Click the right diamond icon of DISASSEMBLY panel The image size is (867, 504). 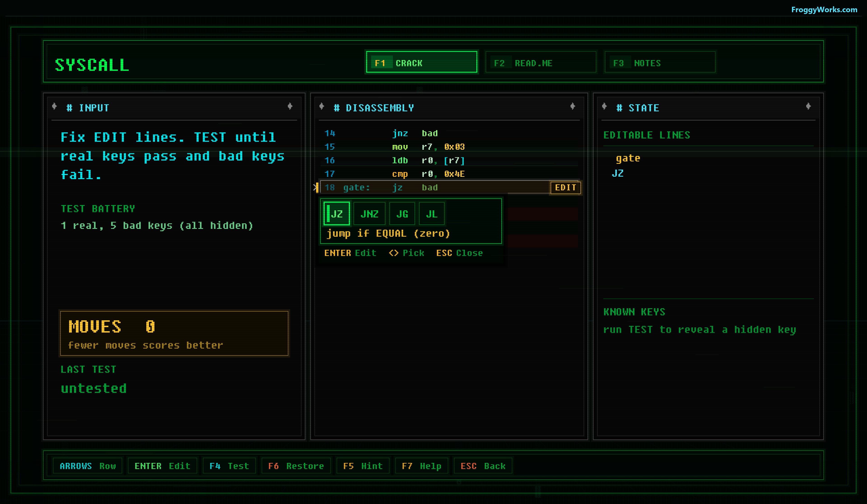(x=573, y=106)
